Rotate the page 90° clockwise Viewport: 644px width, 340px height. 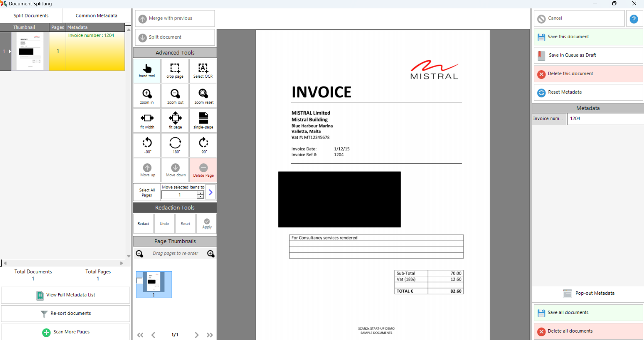tap(203, 145)
